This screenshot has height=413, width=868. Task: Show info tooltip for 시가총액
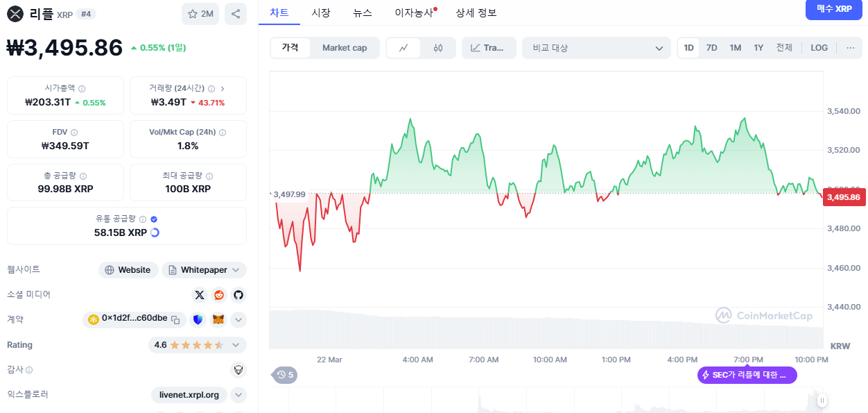82,89
